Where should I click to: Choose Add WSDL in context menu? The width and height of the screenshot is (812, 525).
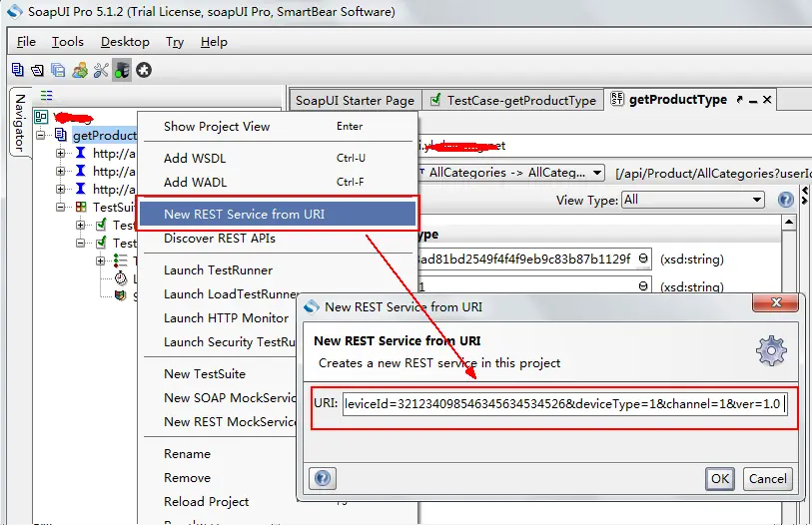coord(279,158)
